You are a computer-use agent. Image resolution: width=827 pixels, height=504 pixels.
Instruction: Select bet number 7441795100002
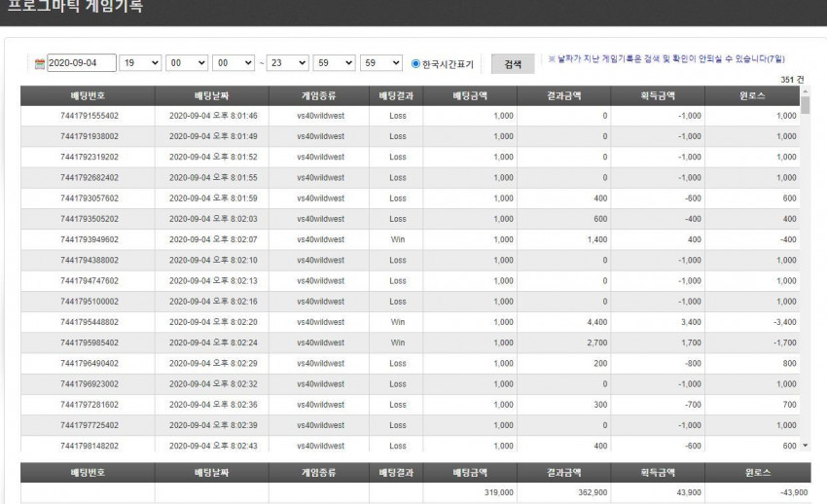point(90,302)
